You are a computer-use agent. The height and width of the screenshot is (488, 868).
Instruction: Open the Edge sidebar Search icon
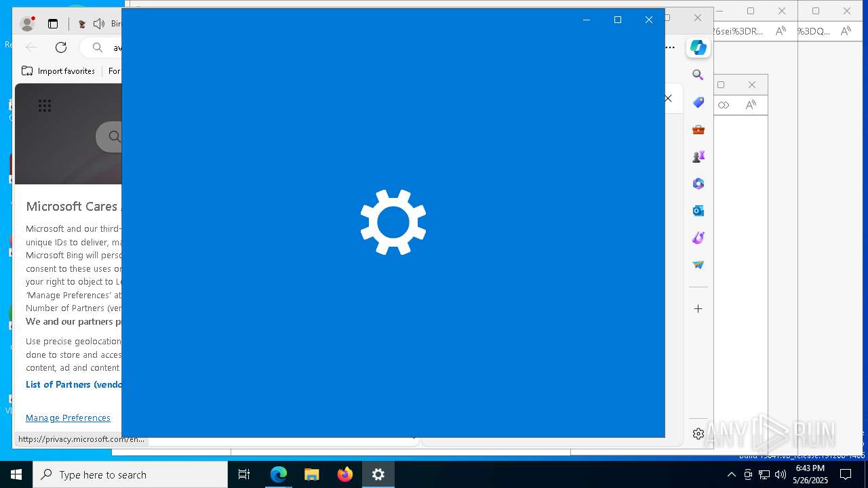coord(698,75)
